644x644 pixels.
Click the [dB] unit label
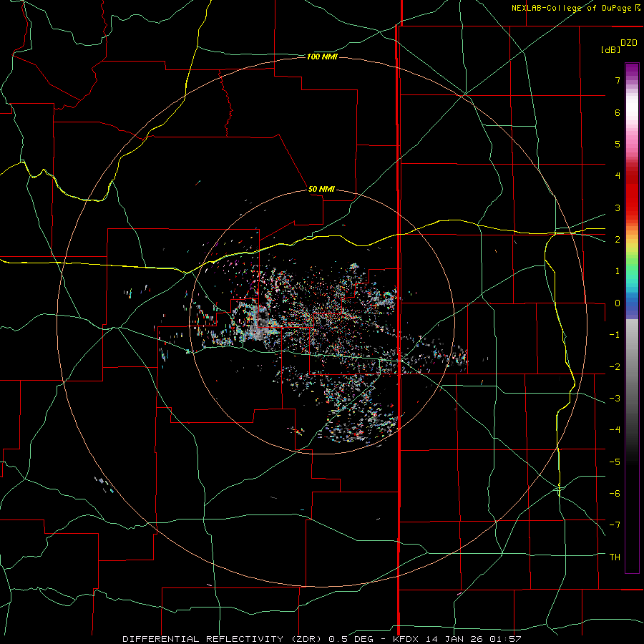tap(611, 49)
